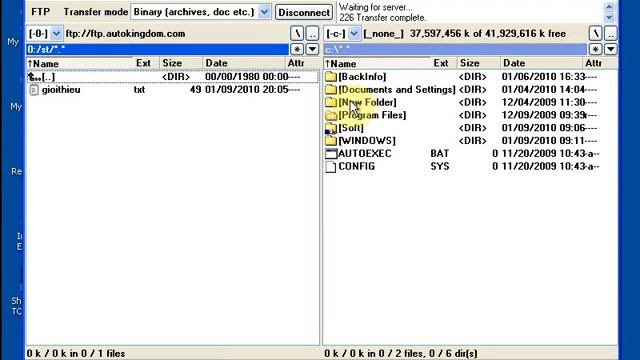Screen dimensions: 640x360
Task: Select the New Folder icon
Action: pos(331,102)
